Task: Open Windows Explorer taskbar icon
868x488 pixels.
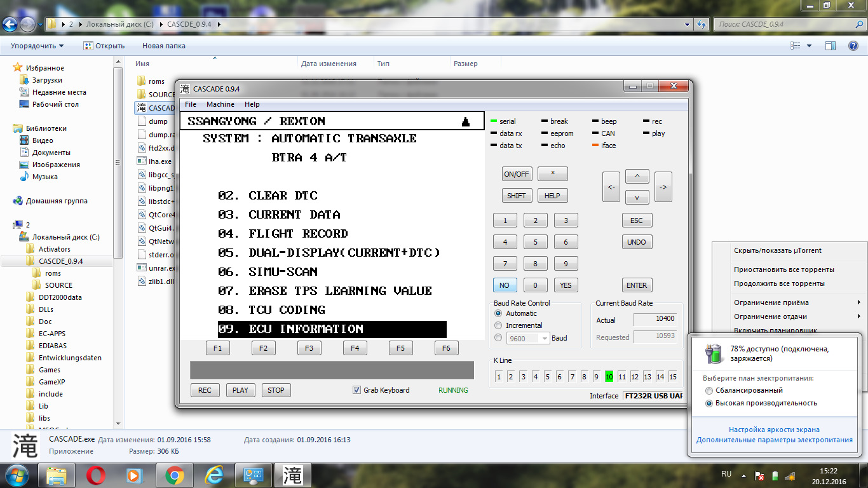Action: tap(57, 475)
